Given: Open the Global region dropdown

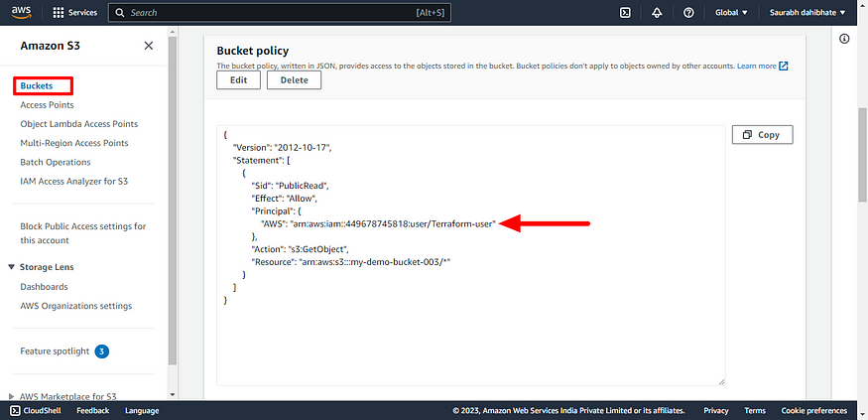Looking at the screenshot, I should coord(731,13).
